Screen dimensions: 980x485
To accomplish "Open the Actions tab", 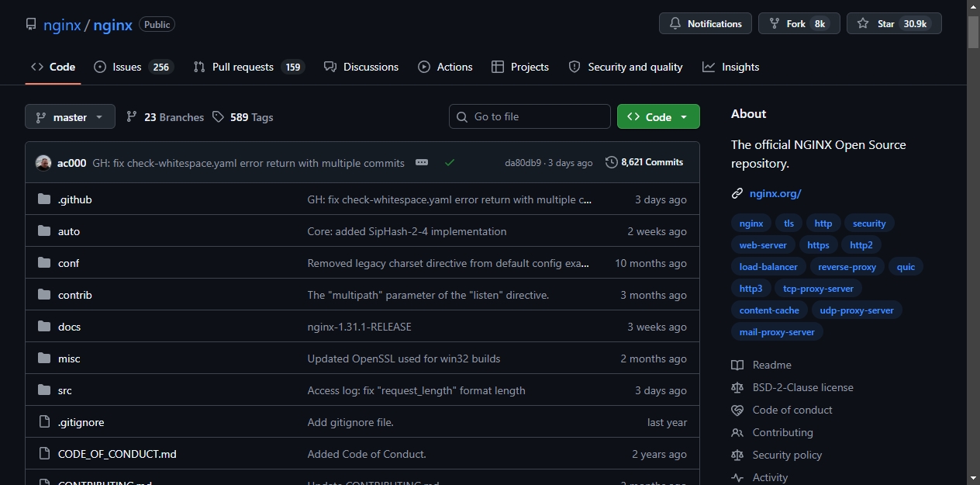I will pyautogui.click(x=445, y=67).
